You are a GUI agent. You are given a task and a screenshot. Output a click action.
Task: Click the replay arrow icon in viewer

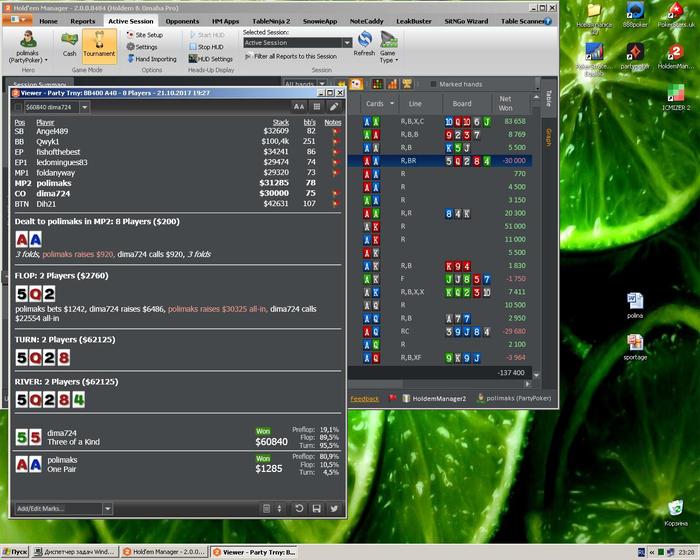pos(299,509)
